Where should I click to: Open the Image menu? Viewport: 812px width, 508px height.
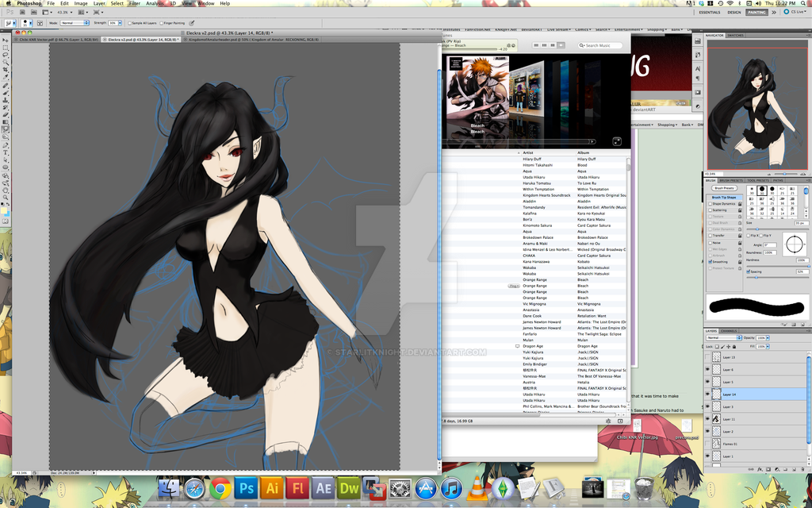click(81, 3)
